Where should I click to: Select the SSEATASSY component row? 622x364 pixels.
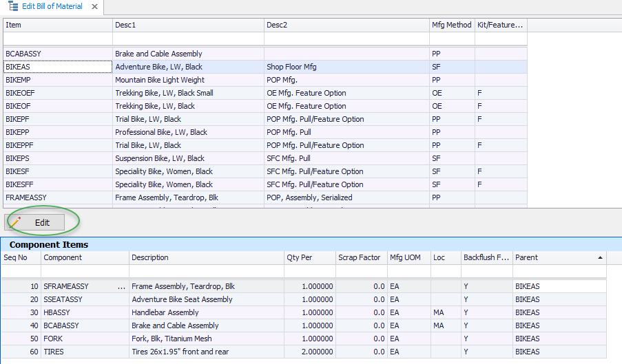(x=304, y=299)
